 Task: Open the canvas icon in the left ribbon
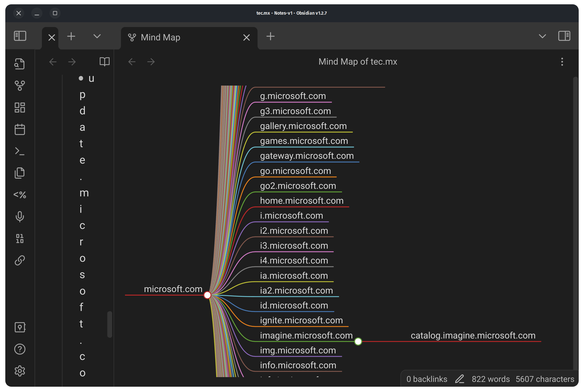pos(20,108)
